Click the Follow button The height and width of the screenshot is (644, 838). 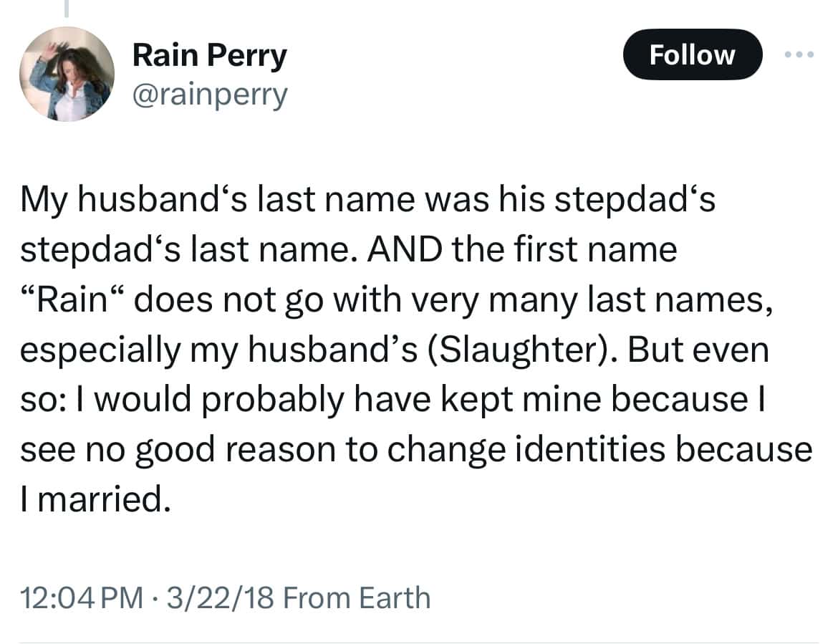tap(692, 54)
